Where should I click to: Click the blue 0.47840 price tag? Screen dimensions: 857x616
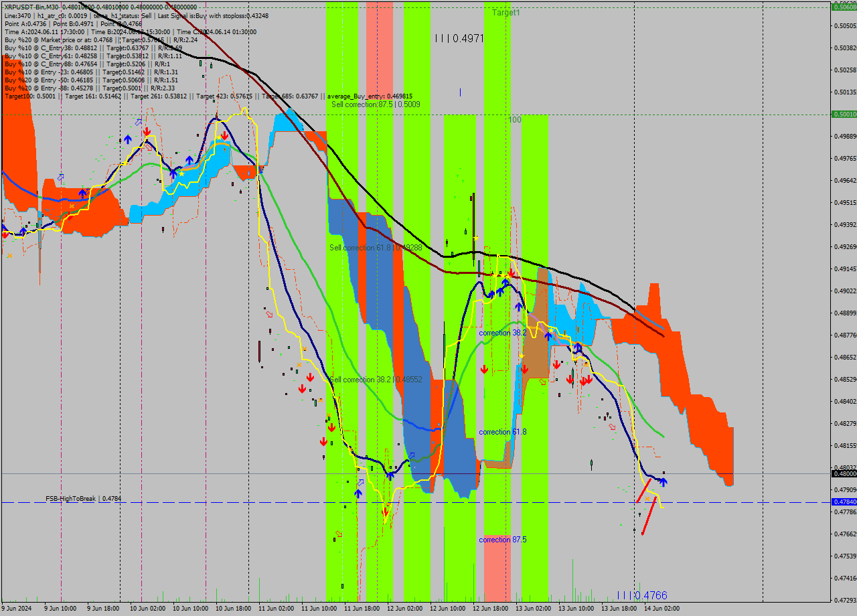[844, 502]
